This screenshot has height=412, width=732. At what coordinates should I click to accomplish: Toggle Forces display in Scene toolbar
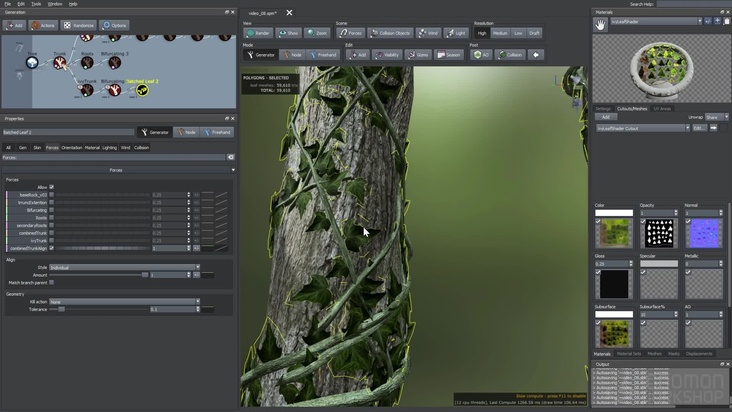point(350,33)
